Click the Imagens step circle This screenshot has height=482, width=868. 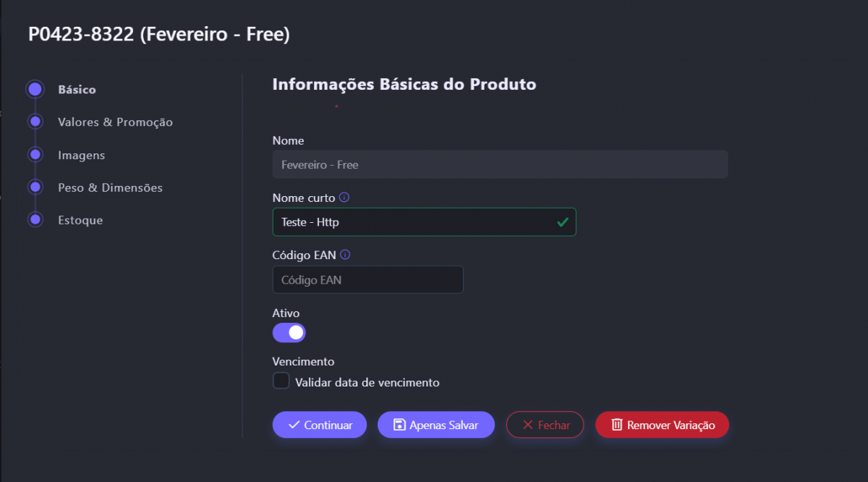[x=35, y=155]
